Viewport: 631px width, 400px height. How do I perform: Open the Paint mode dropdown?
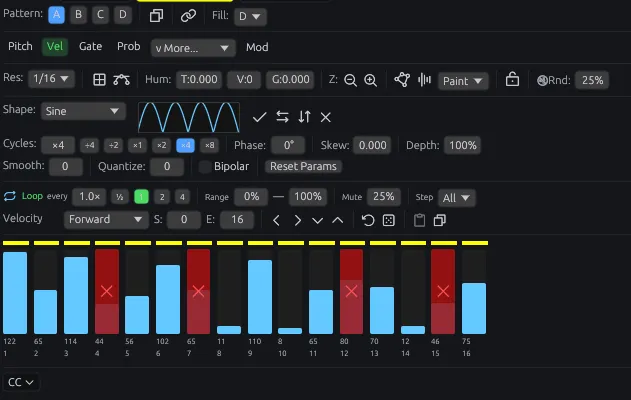click(463, 81)
